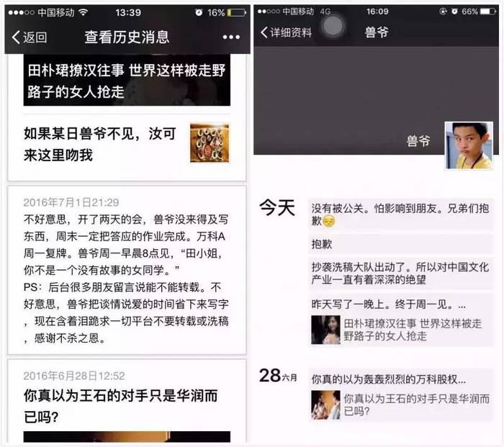504x447 pixels.
Task: Open shared link thumbnail for 你真以为王石 post
Action: (x=325, y=405)
